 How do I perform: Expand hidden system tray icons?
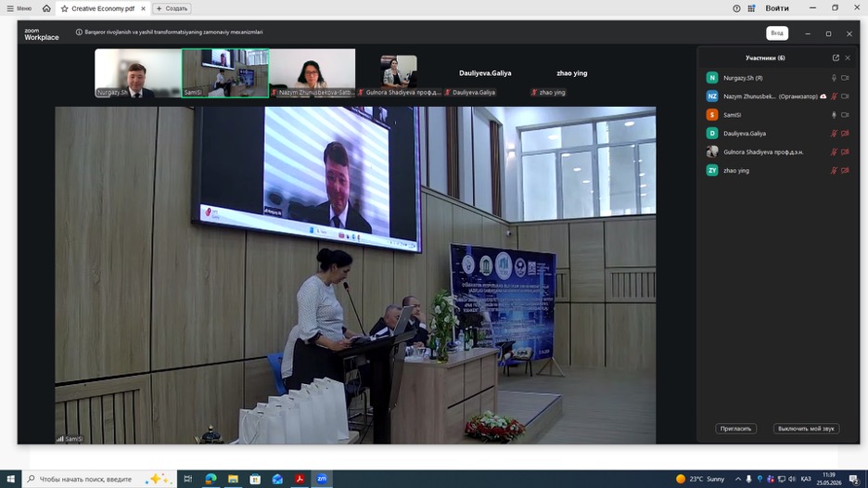tap(738, 479)
